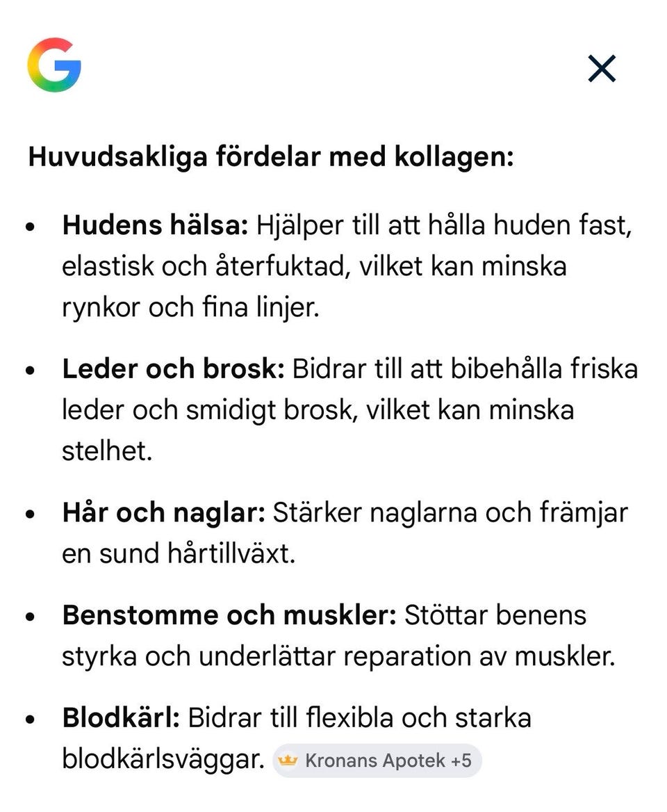Click the "Hår och naglar:" bold label
Viewport: 667px width, 812px height.
tap(164, 513)
